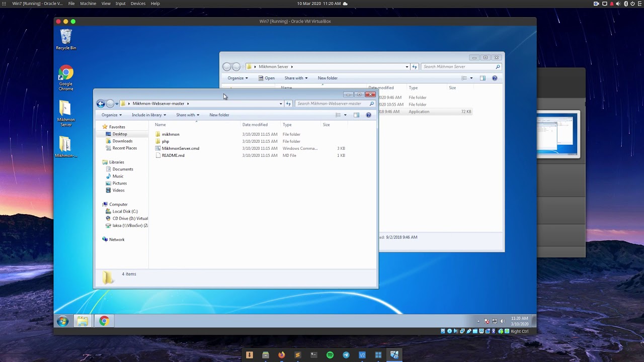Open Share with dropdown in Mikhmon Server window
644x362 pixels.
296,78
